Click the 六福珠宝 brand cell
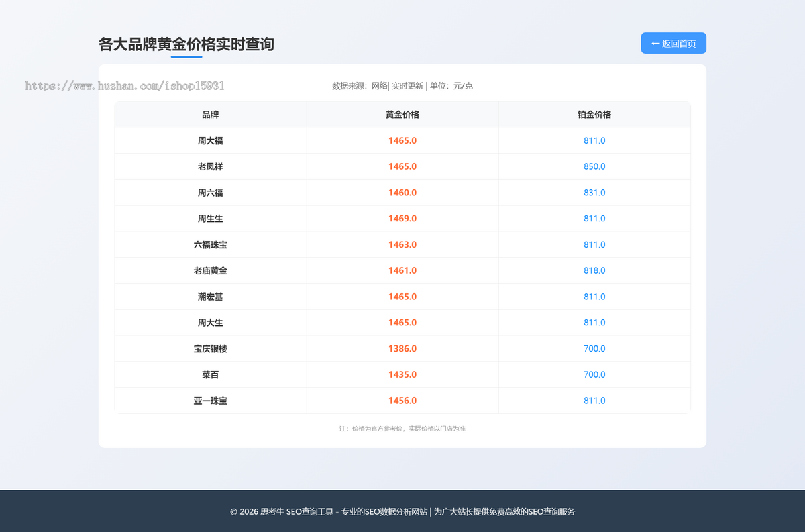The width and height of the screenshot is (805, 532). pos(211,245)
